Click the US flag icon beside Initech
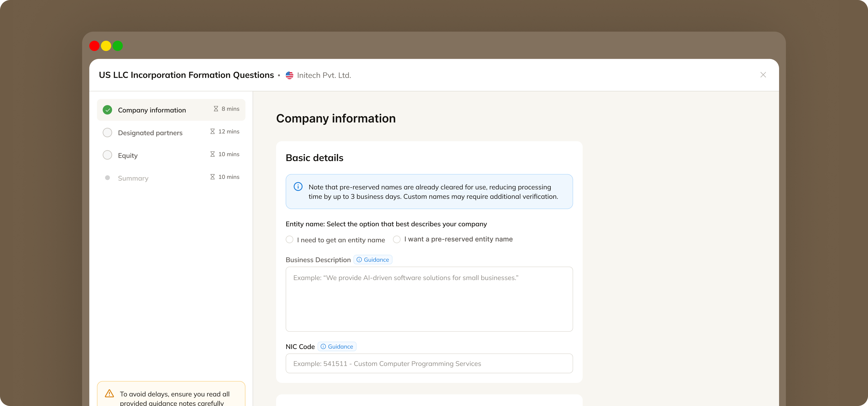The width and height of the screenshot is (868, 406). pyautogui.click(x=289, y=75)
